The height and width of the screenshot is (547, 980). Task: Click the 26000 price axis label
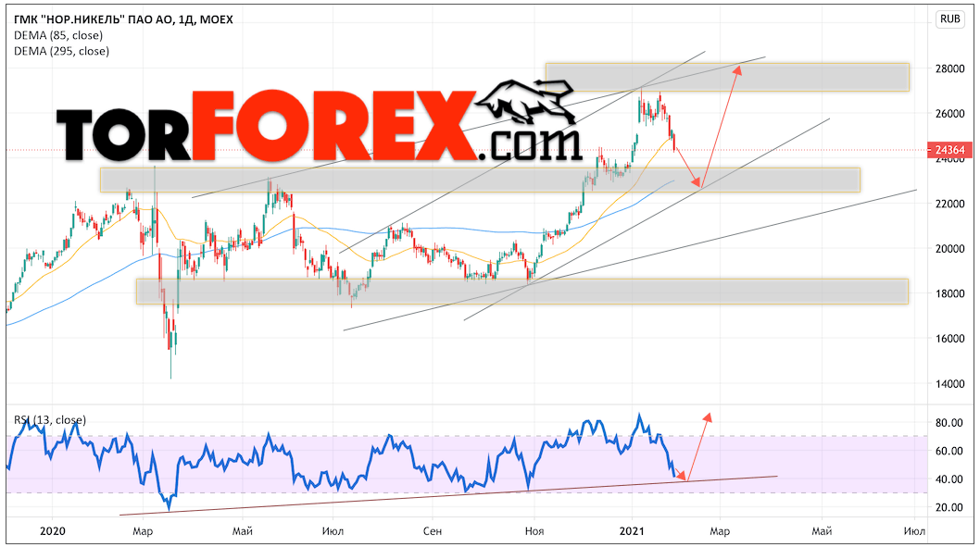(x=950, y=114)
